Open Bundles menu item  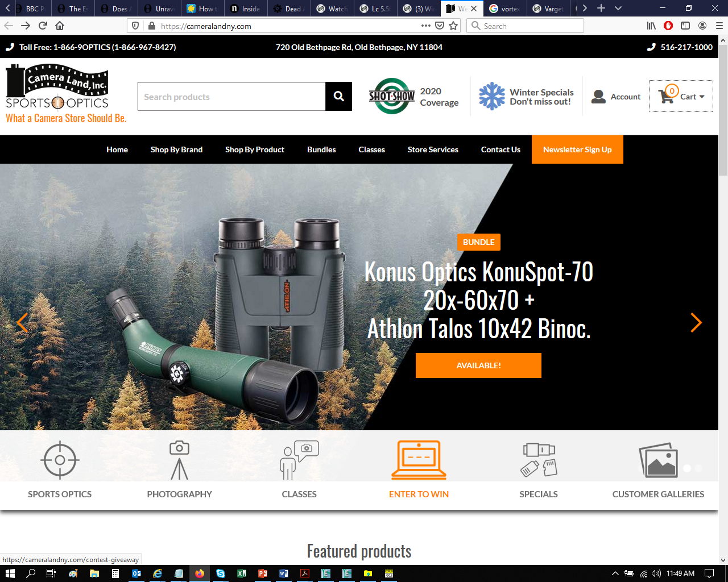(x=321, y=149)
